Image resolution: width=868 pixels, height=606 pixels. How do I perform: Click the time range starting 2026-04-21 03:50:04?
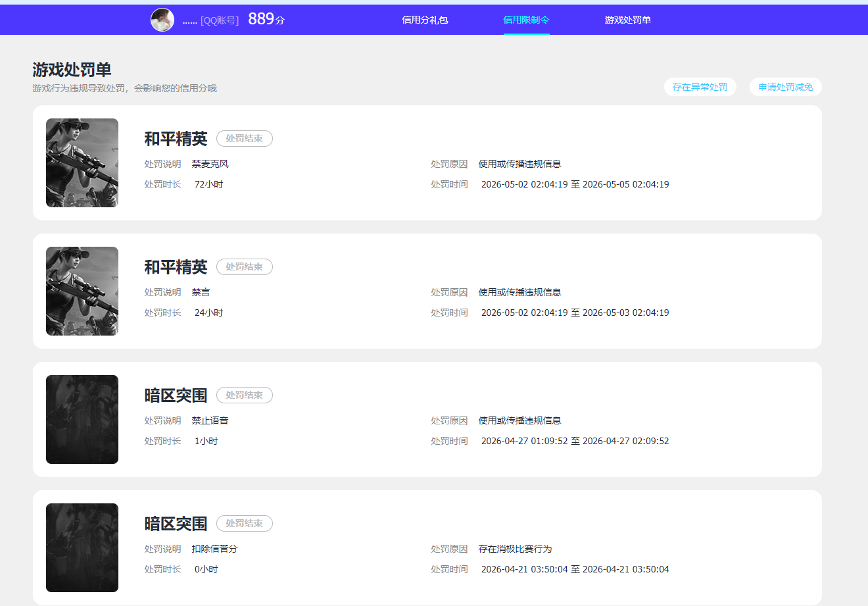click(575, 569)
